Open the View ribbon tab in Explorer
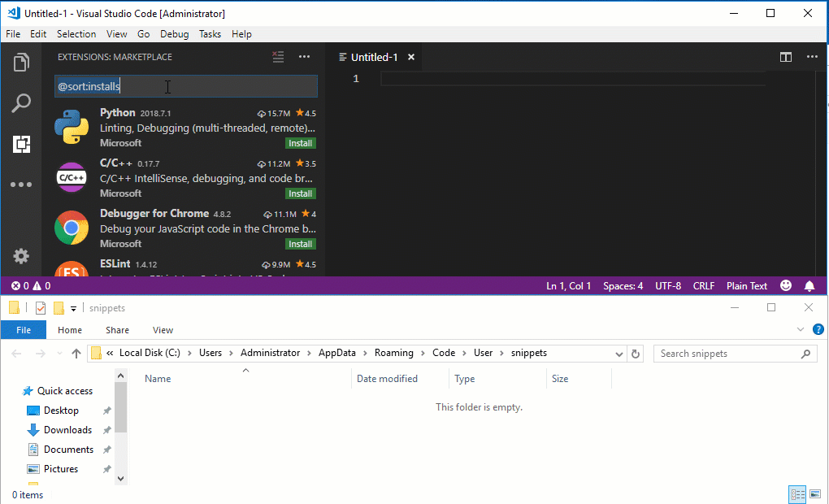The width and height of the screenshot is (829, 504). [x=163, y=330]
